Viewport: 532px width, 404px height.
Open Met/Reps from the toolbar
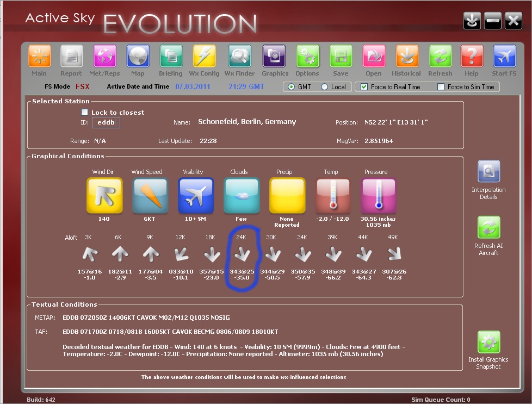[x=104, y=56]
